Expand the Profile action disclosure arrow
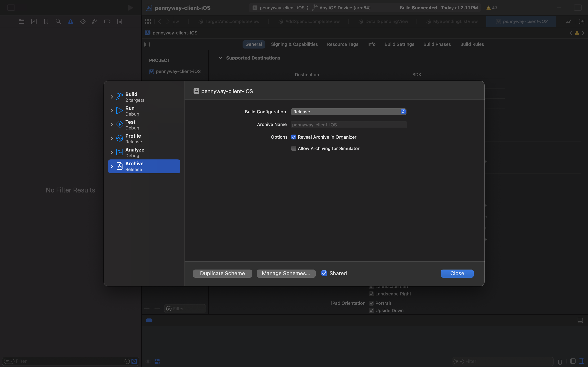 [x=112, y=139]
